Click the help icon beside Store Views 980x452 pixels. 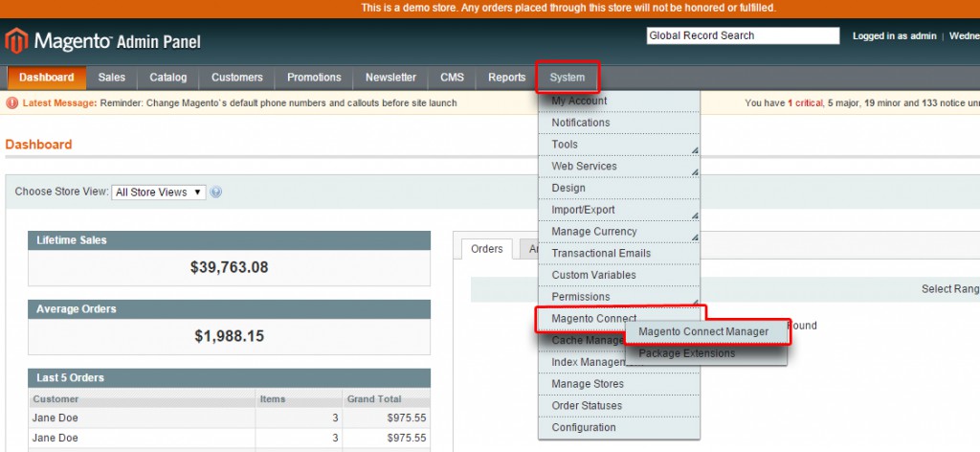pyautogui.click(x=215, y=192)
